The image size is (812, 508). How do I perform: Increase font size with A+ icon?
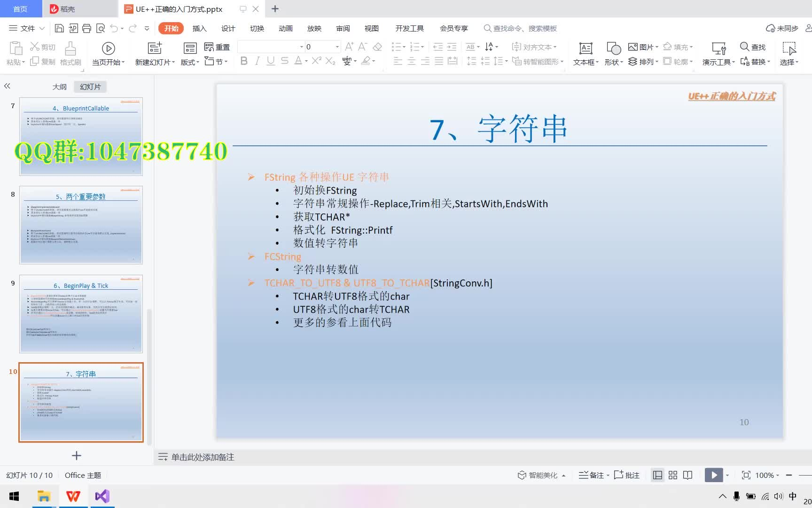coord(349,47)
